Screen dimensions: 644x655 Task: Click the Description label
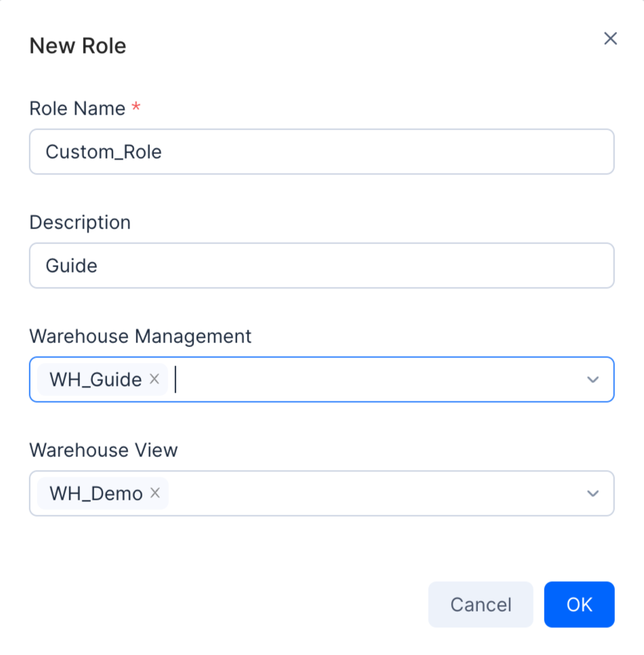pos(80,222)
